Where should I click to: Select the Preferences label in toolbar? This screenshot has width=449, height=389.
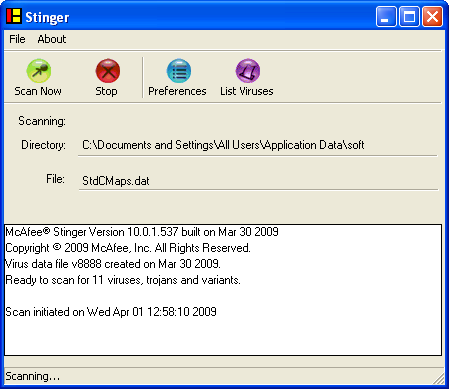point(177,91)
